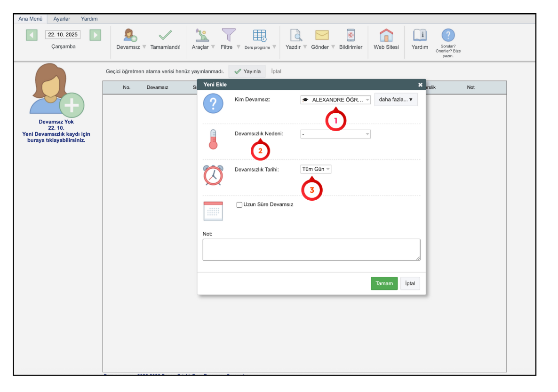Click the Filtre funnel icon
558x392 pixels.
(x=229, y=35)
